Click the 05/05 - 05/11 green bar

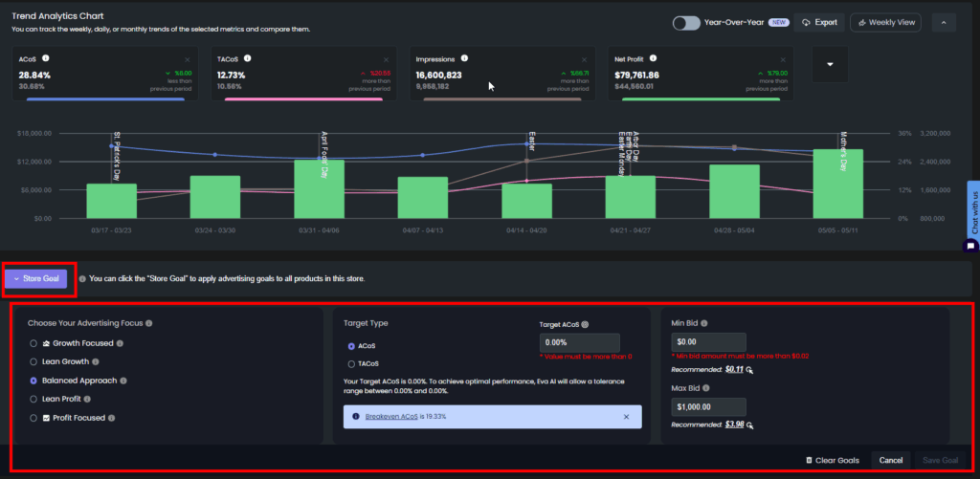coord(838,184)
